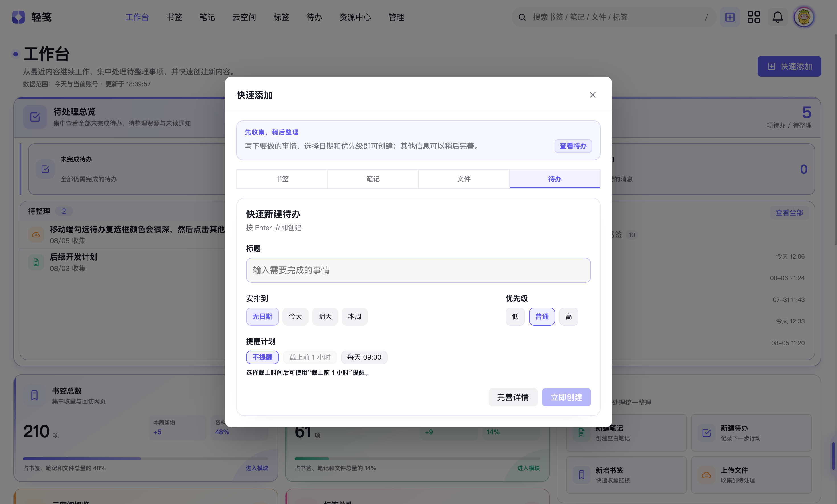Open 云空间 in top navigation

(x=244, y=17)
